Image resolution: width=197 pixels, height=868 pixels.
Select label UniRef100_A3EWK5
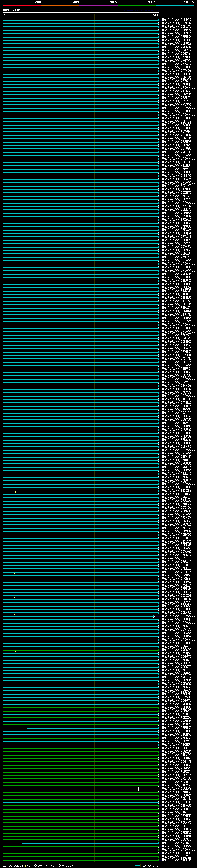177,728
